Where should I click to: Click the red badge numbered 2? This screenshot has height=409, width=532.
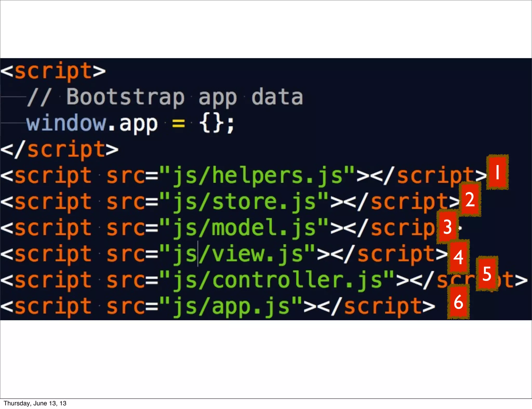[x=470, y=199]
